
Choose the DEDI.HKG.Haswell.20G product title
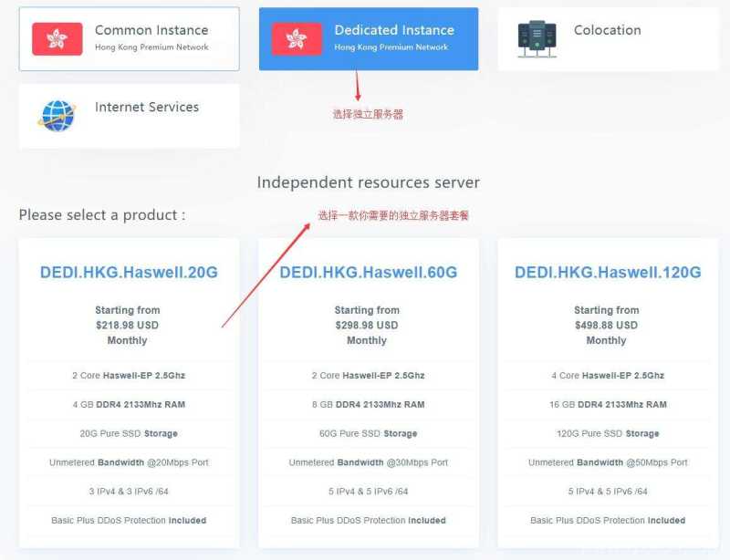(x=129, y=272)
